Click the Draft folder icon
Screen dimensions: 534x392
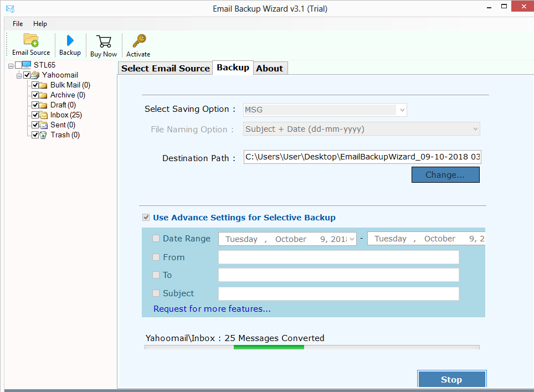pyautogui.click(x=43, y=105)
